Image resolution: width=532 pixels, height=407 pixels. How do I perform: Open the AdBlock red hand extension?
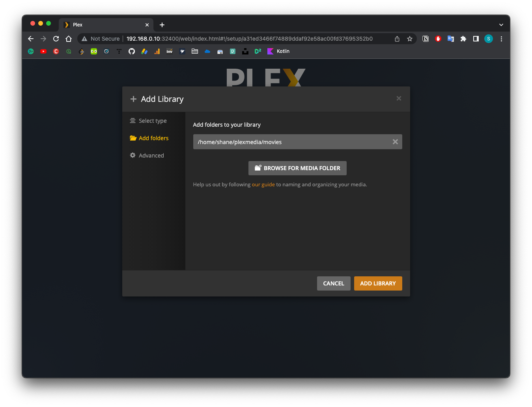[x=438, y=39]
